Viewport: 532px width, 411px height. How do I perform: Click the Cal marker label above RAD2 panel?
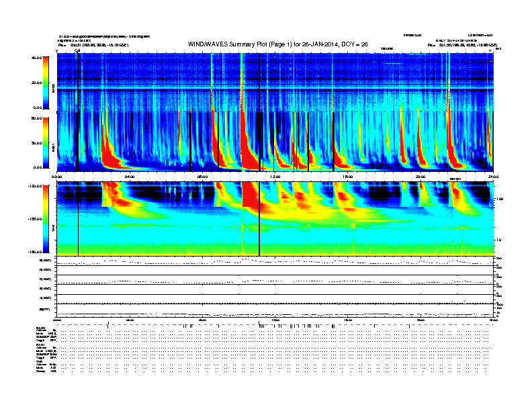[x=77, y=50]
